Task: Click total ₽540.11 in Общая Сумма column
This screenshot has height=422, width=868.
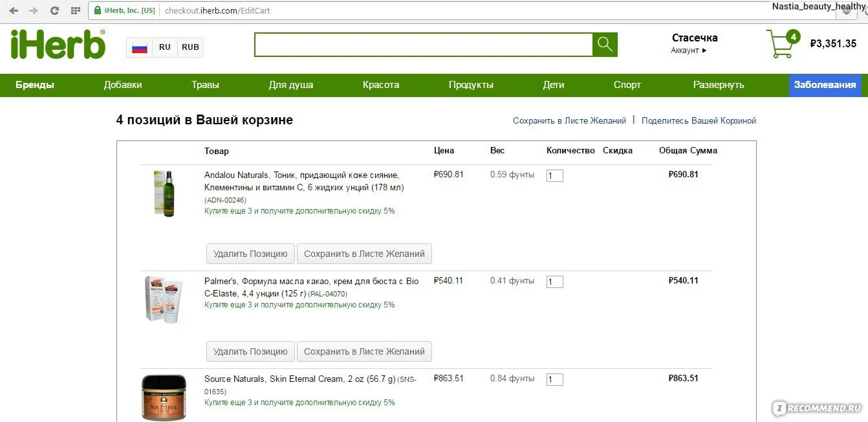Action: click(x=683, y=280)
